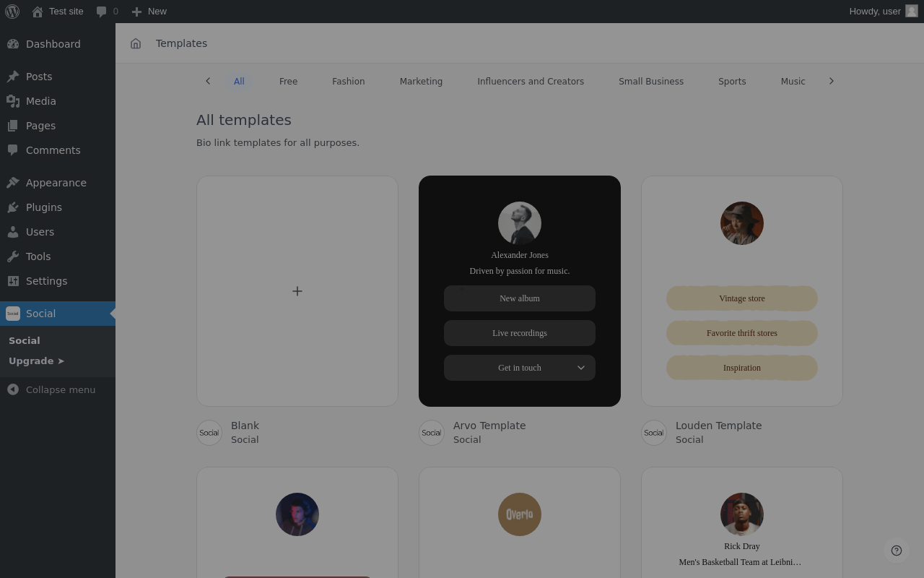Select the Louden Template preview
The image size is (924, 578).
coord(742,291)
